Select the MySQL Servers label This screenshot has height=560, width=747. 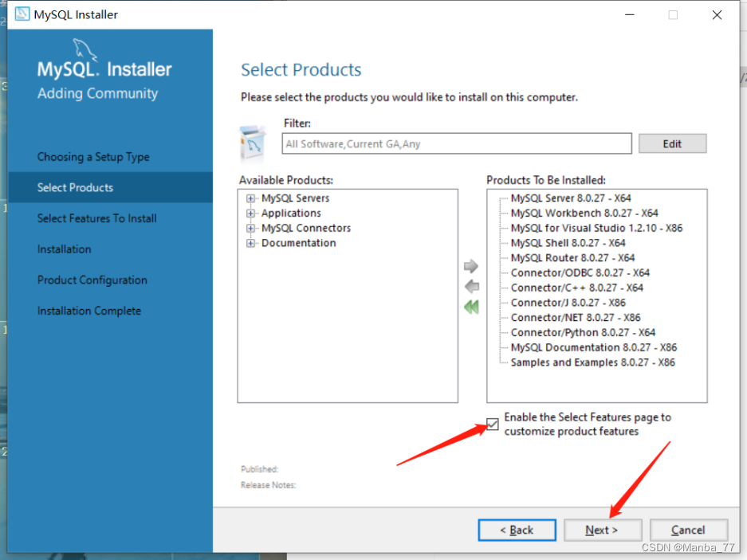295,198
